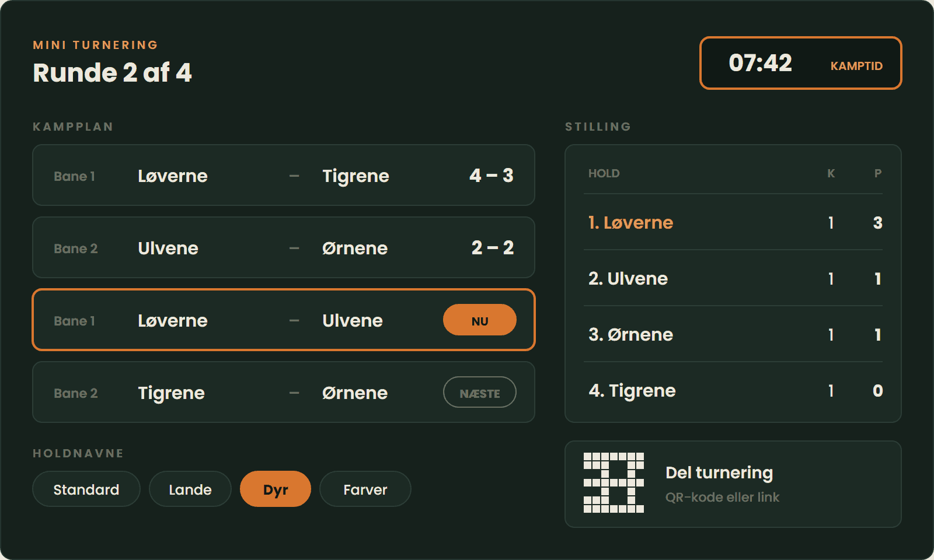Click Løverne's points value 3
The width and height of the screenshot is (934, 560).
click(878, 222)
